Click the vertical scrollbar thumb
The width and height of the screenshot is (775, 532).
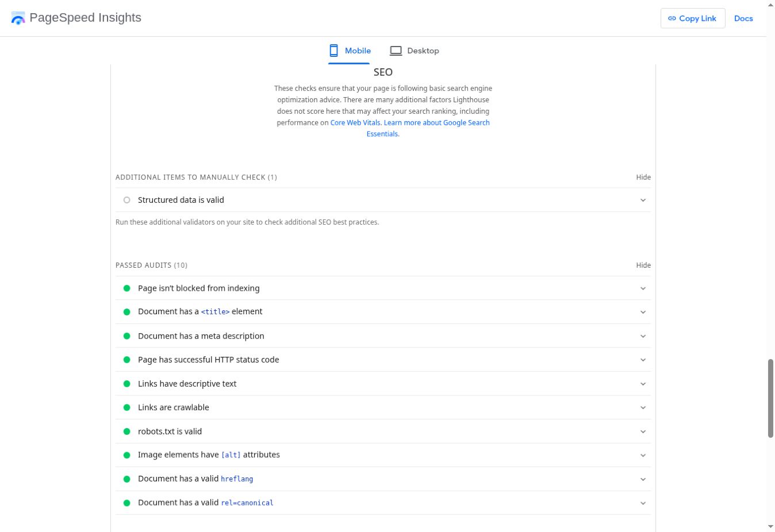pyautogui.click(x=770, y=398)
